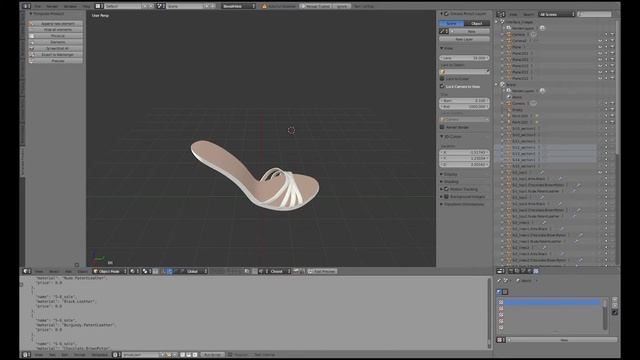
Task: Click the Outliner search filter field
Action: pyautogui.click(x=594, y=14)
